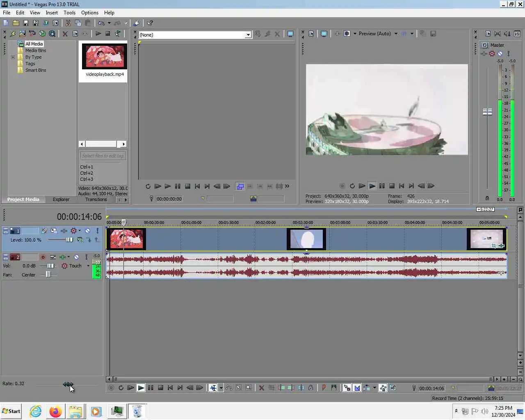Open the File menu
Screen dimensions: 525x420
click(x=7, y=13)
